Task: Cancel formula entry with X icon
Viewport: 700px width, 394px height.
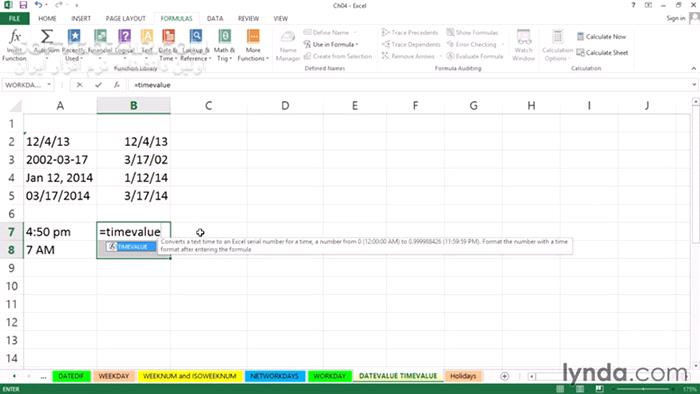Action: point(79,85)
